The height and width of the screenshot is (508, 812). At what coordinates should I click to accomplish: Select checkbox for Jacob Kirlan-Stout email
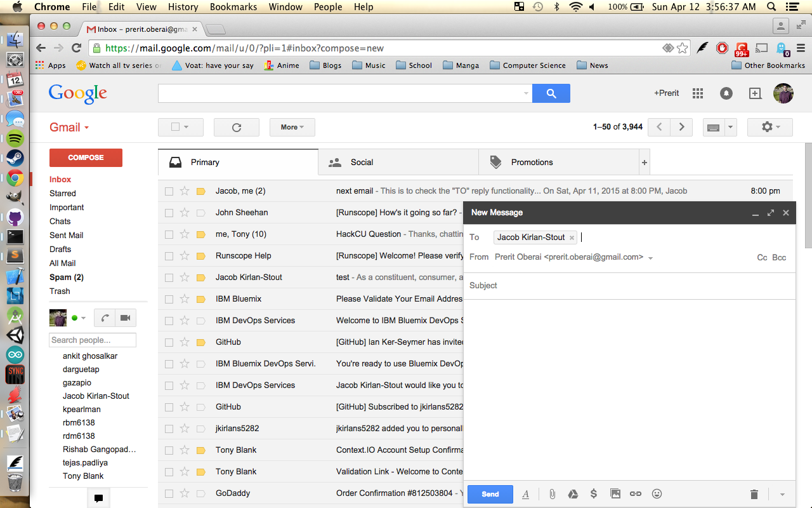169,277
